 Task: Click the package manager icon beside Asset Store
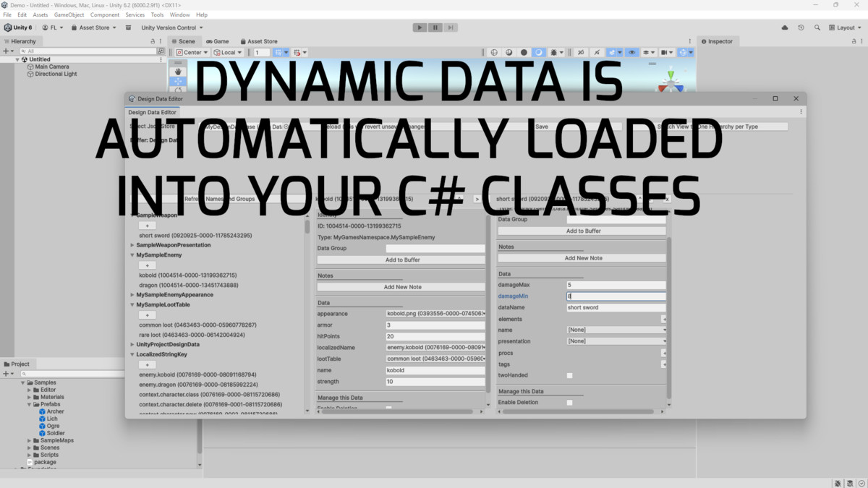point(129,27)
